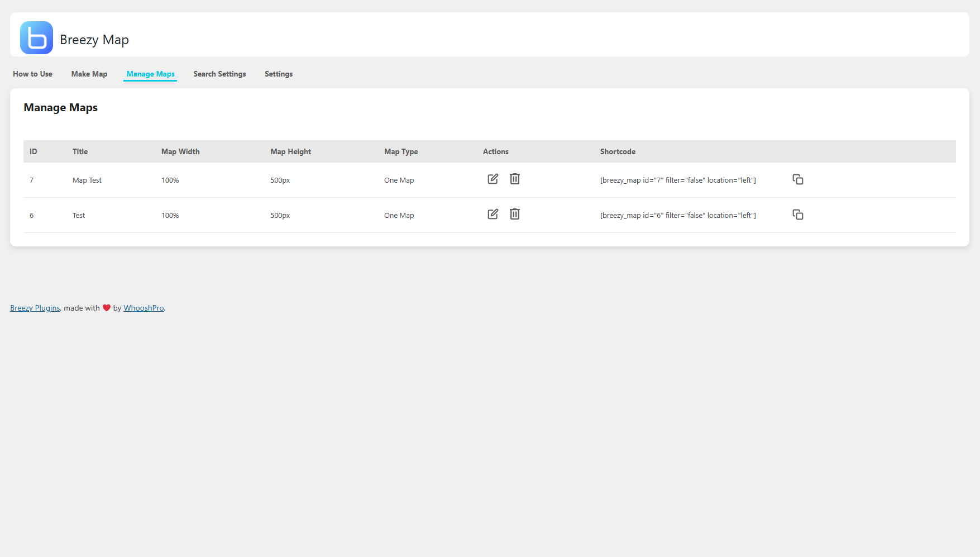Delete the map with ID 6

[515, 214]
